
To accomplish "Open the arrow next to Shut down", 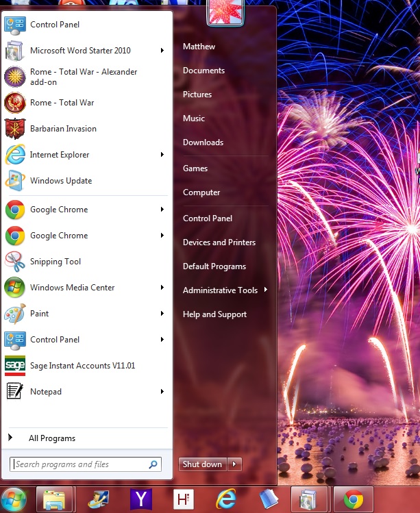I will pos(235,464).
